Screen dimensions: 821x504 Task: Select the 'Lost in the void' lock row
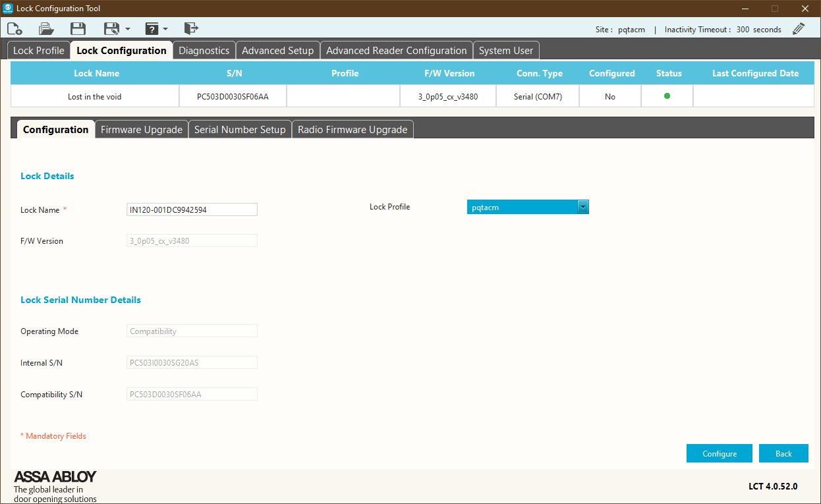(412, 96)
